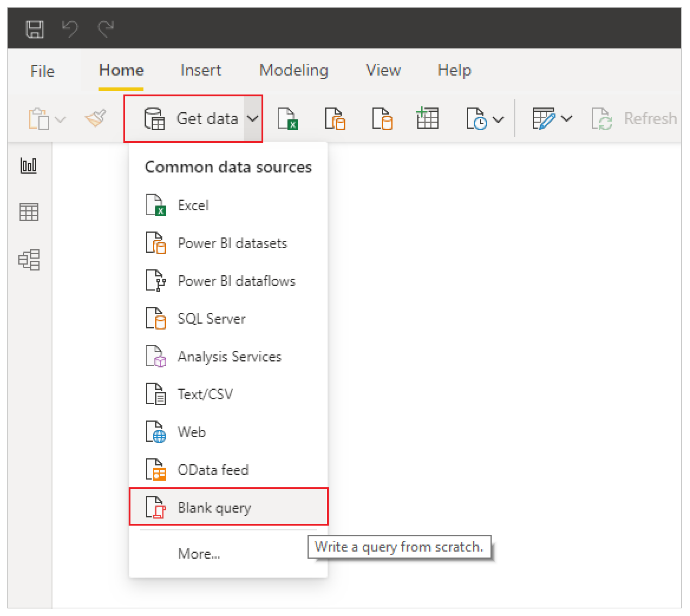Open the Transform data dropdown
Screen dimensions: 690x616
point(552,119)
